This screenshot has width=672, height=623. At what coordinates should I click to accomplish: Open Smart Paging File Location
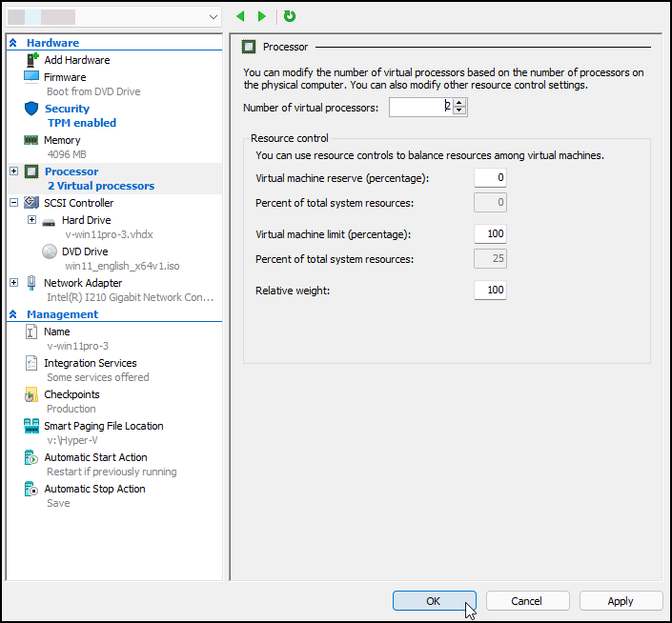103,426
